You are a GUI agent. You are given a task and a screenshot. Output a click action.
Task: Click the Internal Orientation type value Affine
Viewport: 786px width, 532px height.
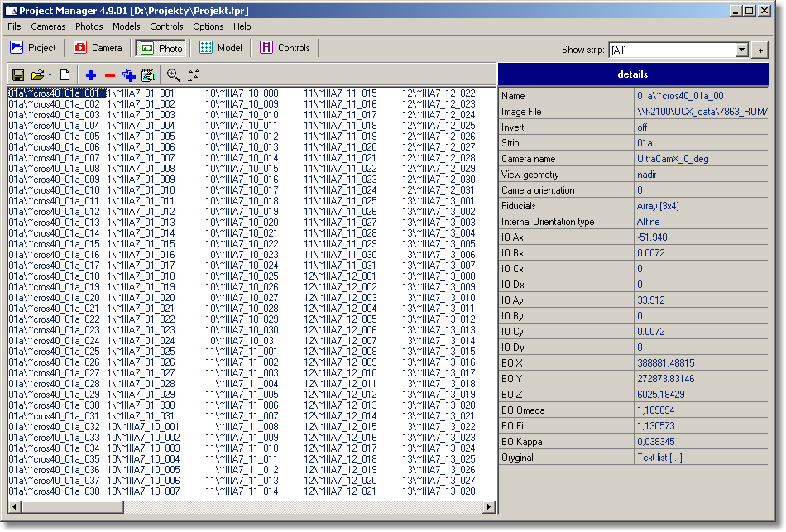pyautogui.click(x=648, y=222)
